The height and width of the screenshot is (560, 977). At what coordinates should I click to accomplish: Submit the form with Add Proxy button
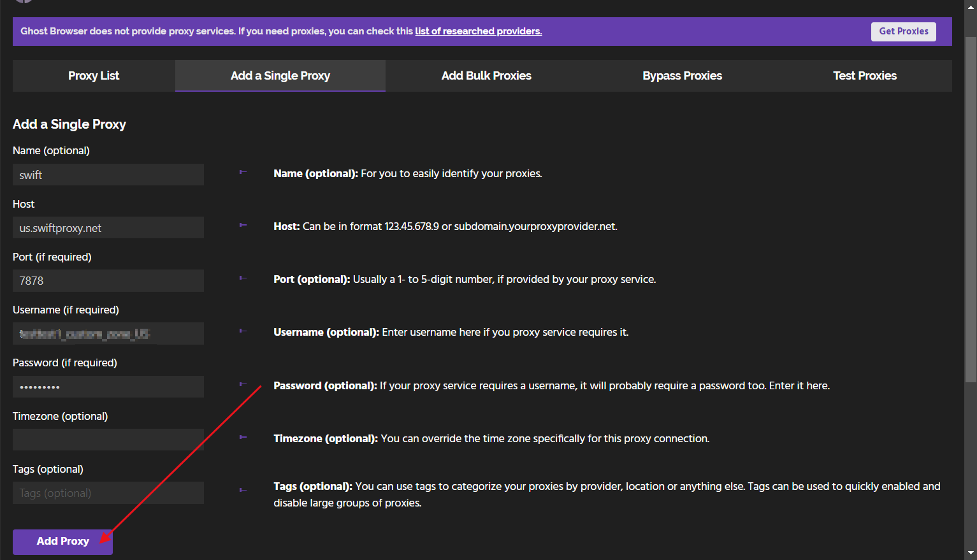(x=62, y=542)
